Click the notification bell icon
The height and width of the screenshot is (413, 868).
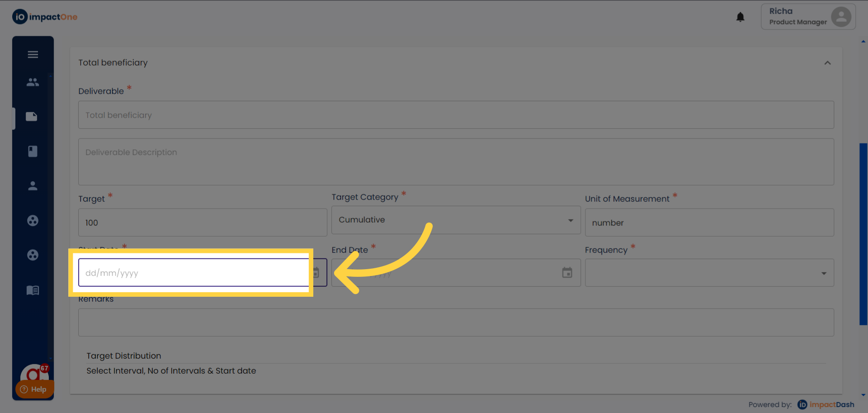740,17
